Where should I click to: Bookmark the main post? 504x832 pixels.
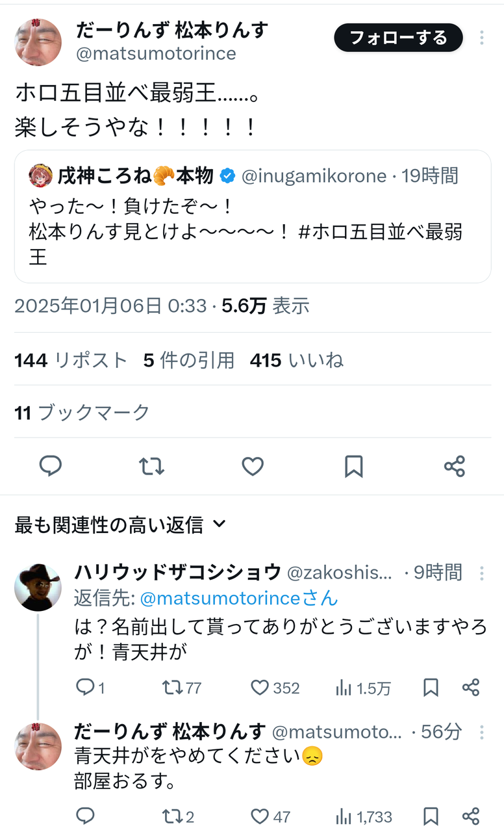[x=353, y=466]
